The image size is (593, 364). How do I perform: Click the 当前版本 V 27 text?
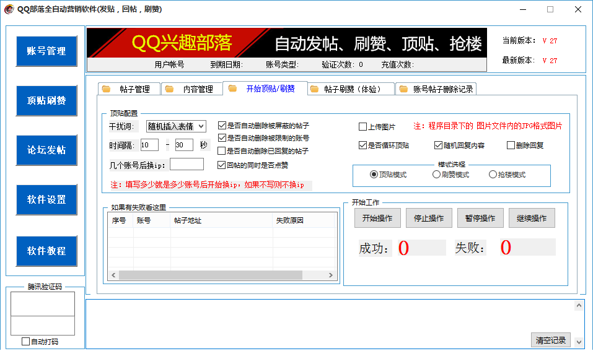[x=529, y=40]
